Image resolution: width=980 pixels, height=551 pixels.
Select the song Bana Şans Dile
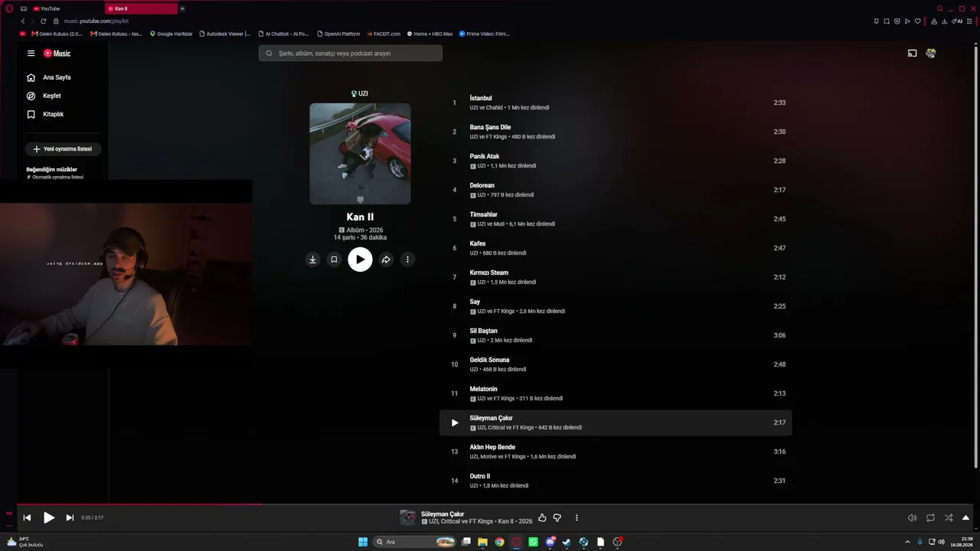(x=490, y=127)
